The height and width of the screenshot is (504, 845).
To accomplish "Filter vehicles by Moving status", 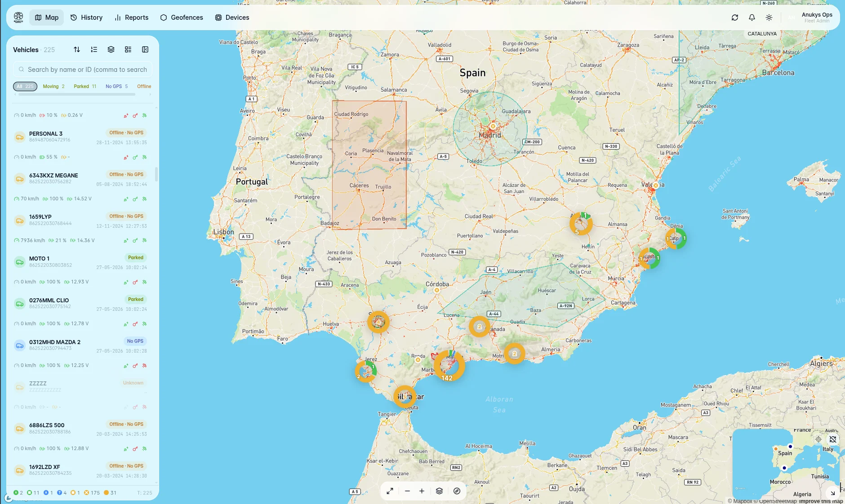I will (x=53, y=86).
